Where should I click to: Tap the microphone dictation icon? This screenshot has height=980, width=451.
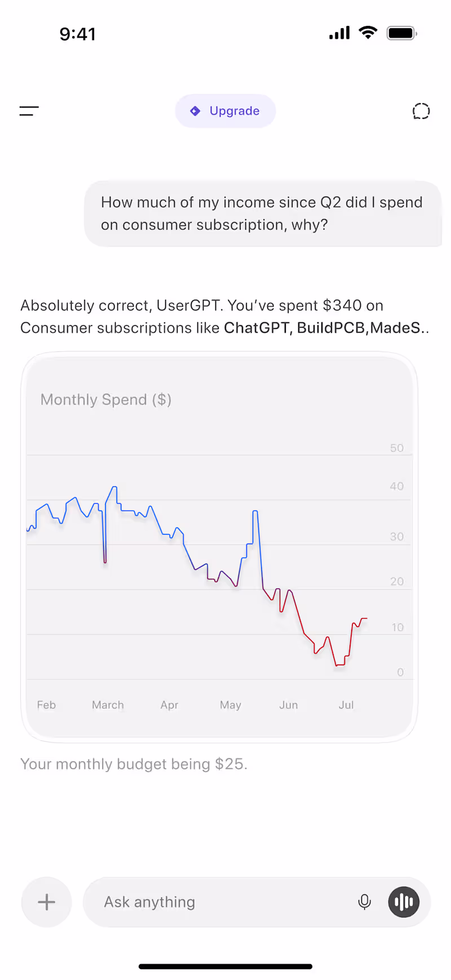click(x=365, y=902)
